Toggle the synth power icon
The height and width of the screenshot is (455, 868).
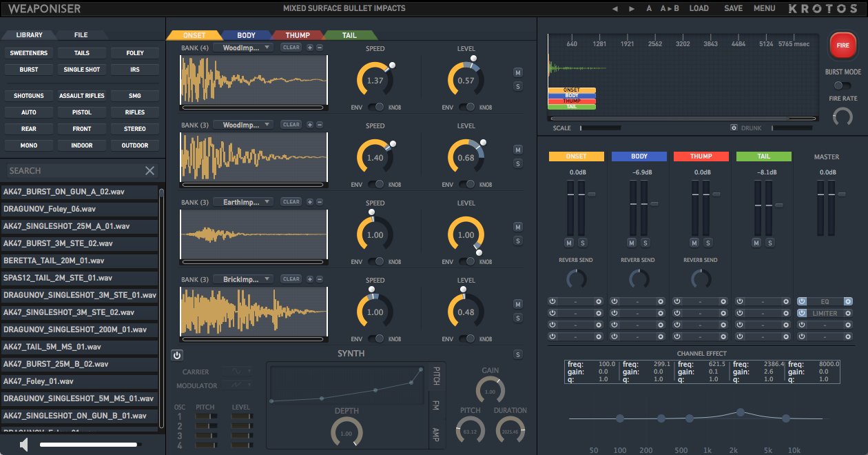point(177,355)
